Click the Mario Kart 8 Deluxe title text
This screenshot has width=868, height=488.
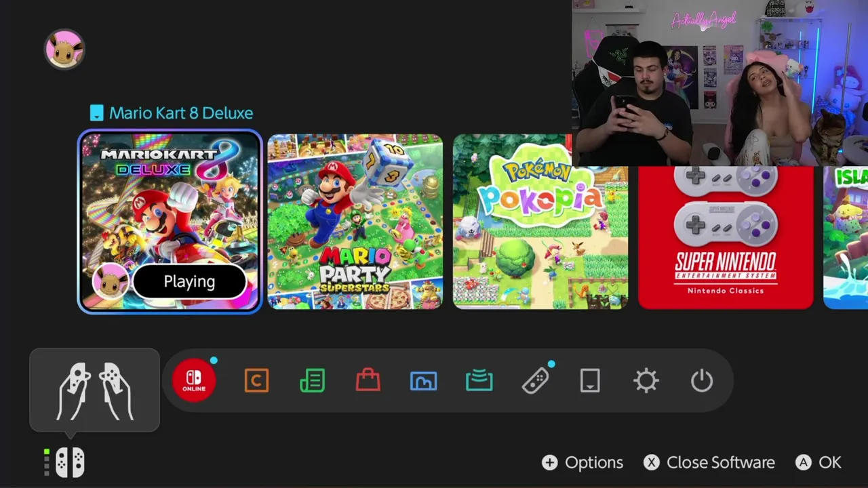coord(181,113)
